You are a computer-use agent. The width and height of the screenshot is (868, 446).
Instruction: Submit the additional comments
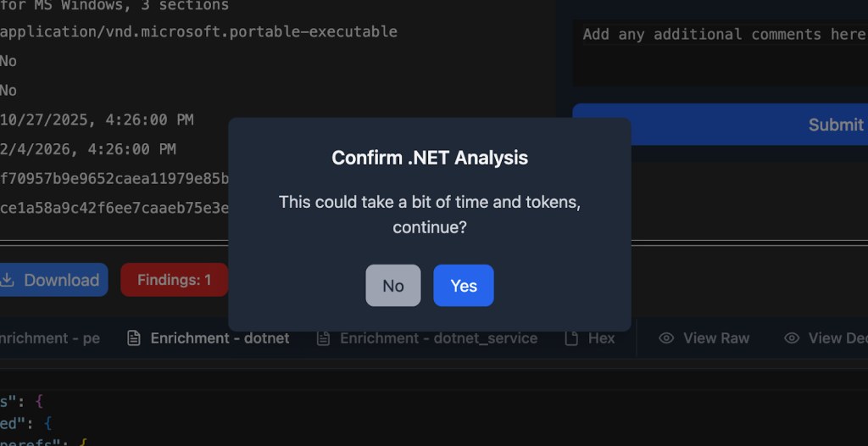click(x=835, y=125)
